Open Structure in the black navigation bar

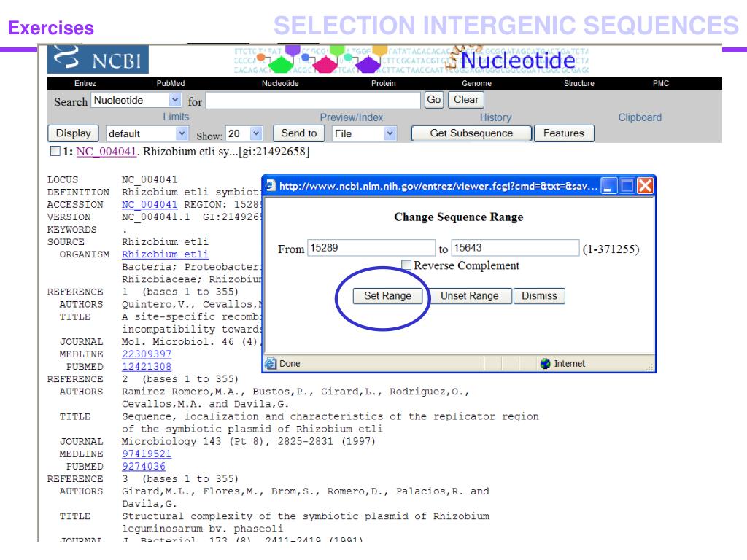(578, 83)
